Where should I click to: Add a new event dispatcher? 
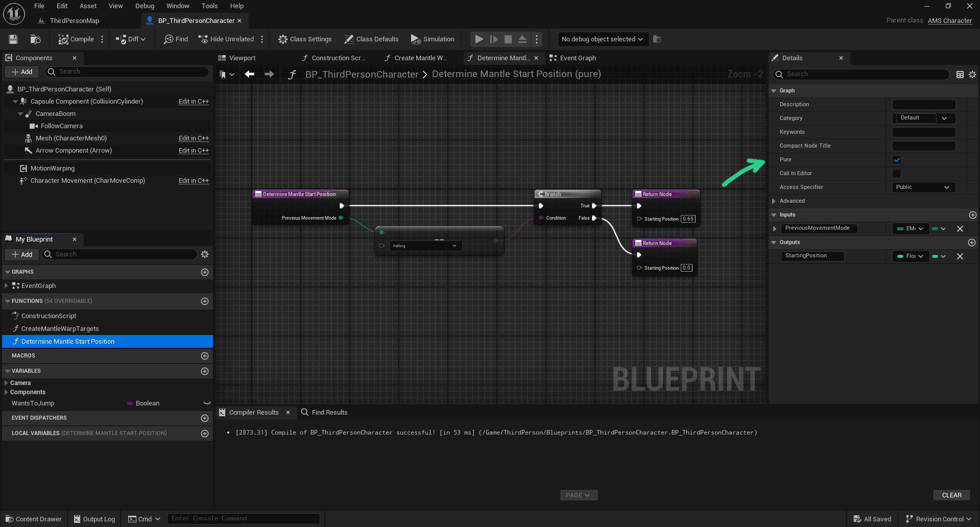coord(205,418)
